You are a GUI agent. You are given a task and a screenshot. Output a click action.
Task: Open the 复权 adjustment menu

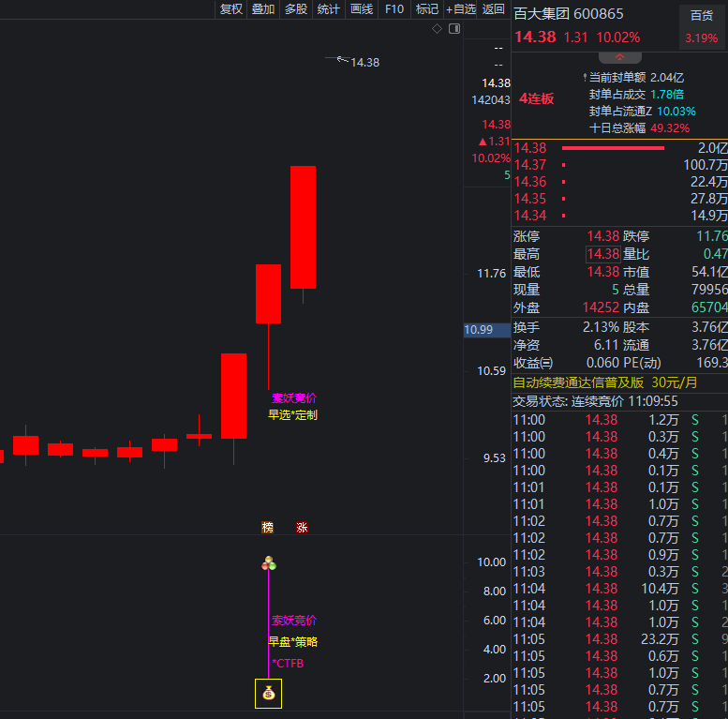(230, 9)
